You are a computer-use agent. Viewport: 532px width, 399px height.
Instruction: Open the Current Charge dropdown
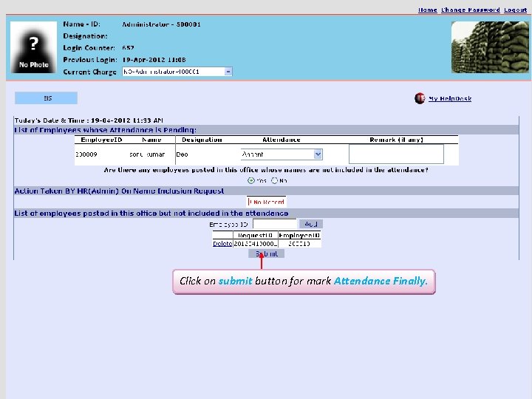click(x=177, y=72)
